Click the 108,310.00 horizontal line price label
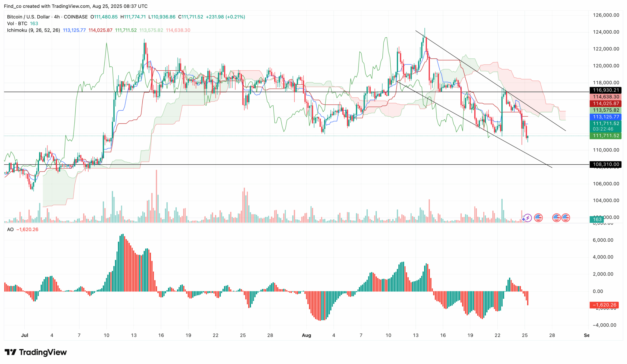The width and height of the screenshot is (627, 364). point(606,165)
